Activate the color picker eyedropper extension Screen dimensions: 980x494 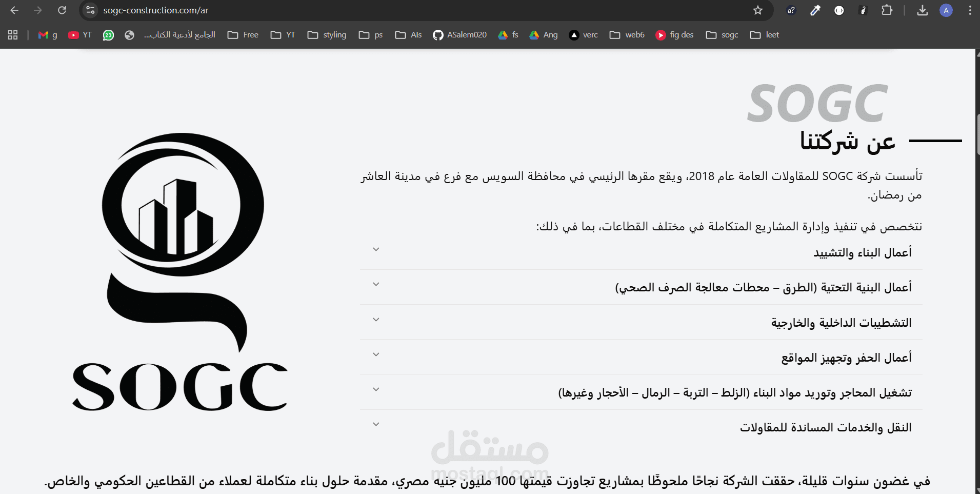tap(815, 10)
